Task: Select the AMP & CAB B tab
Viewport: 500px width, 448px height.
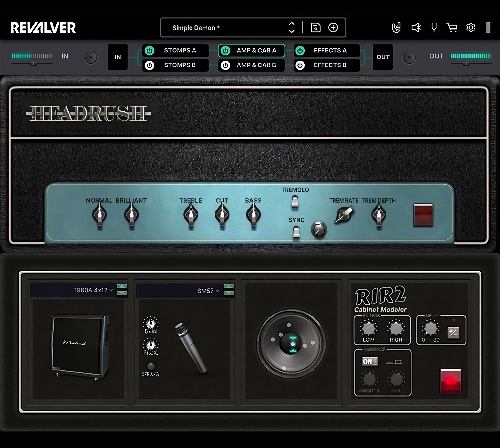Action: tap(256, 65)
